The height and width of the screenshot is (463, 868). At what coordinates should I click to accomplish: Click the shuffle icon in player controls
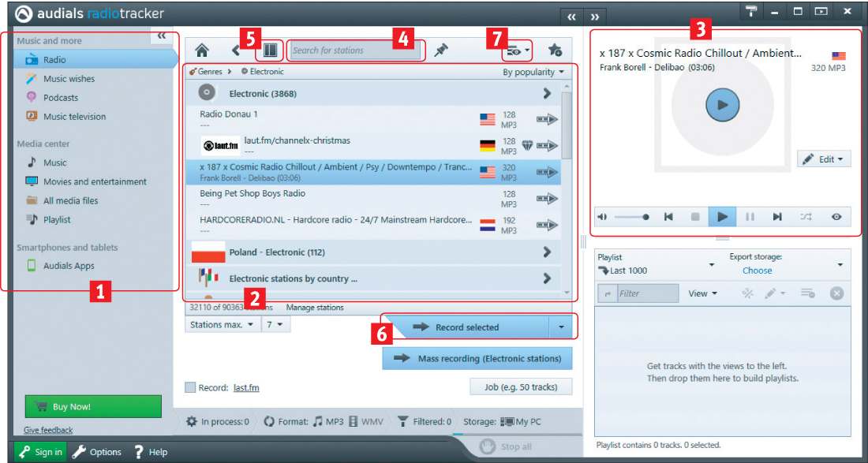[x=806, y=217]
